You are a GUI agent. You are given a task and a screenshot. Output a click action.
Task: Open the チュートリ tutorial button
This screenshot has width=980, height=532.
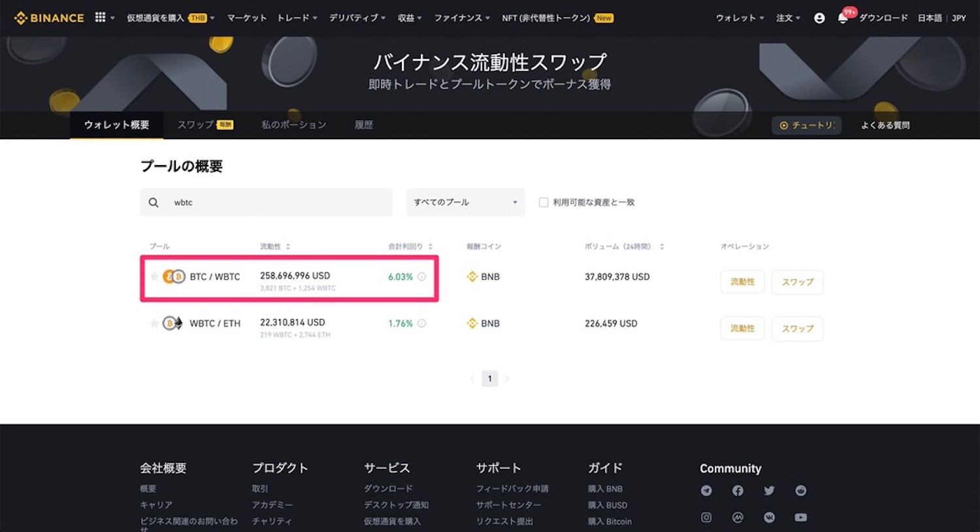point(807,125)
